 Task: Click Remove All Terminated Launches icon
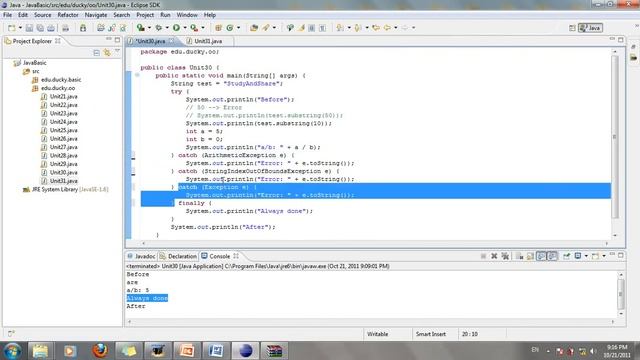(x=505, y=256)
